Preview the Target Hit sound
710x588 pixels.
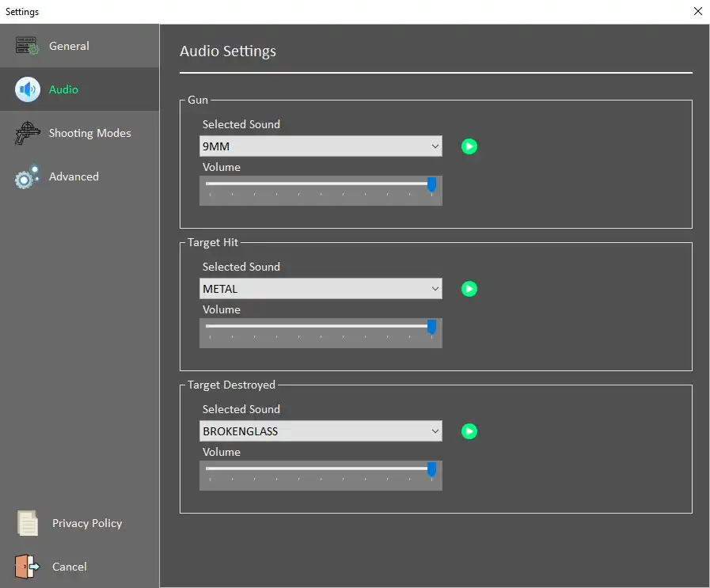pos(469,289)
